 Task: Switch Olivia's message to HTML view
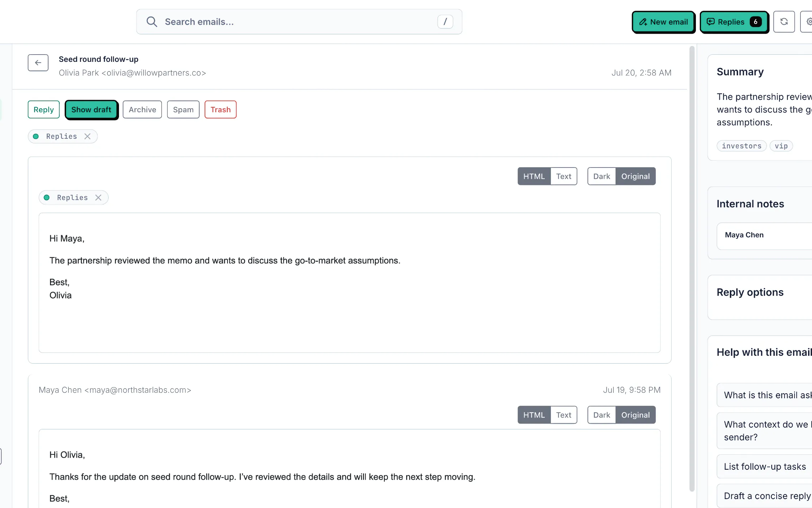tap(534, 176)
